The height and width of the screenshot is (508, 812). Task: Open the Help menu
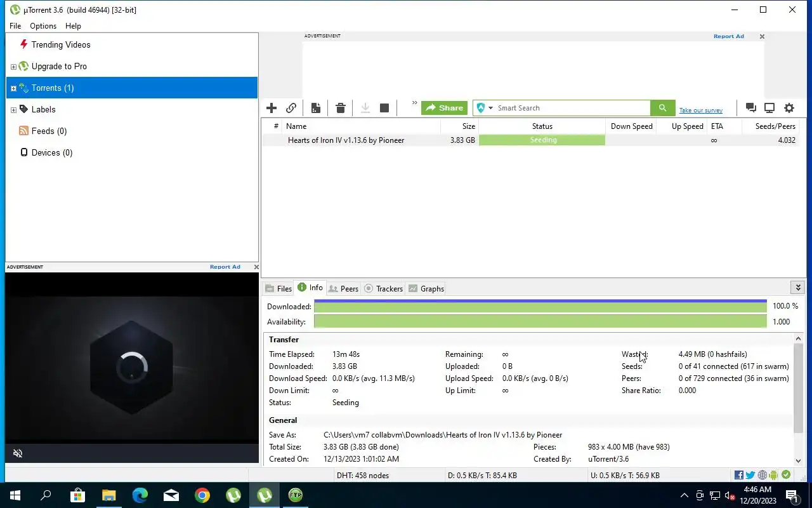pos(73,26)
